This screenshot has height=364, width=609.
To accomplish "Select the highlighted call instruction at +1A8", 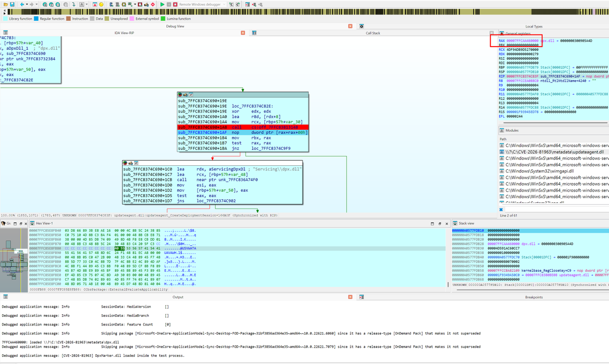I will click(x=243, y=127).
